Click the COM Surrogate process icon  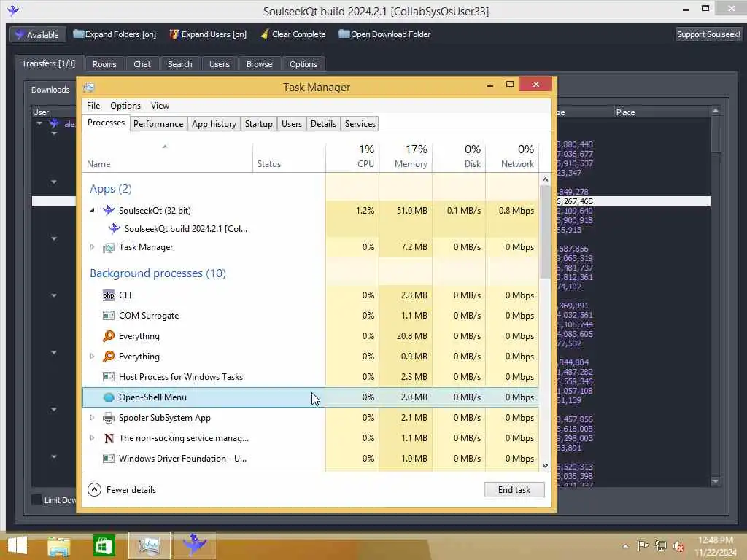(109, 316)
